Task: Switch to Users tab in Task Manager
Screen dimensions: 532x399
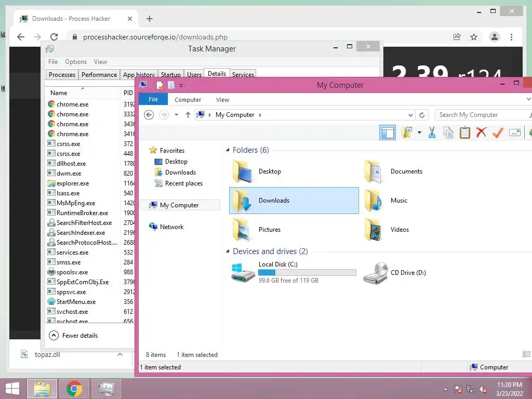Action: tap(194, 75)
